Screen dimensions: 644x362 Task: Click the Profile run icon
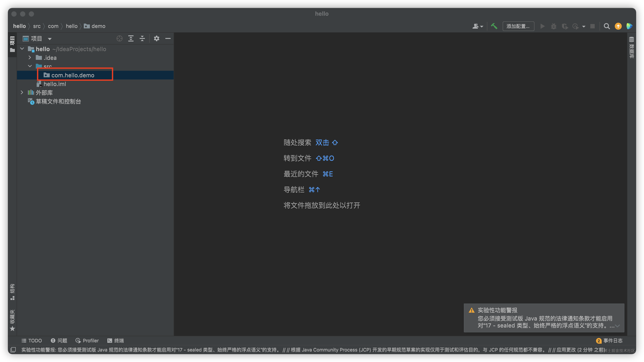[575, 26]
